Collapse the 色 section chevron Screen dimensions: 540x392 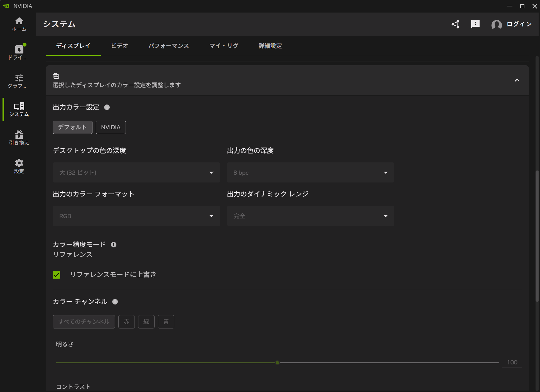[517, 80]
